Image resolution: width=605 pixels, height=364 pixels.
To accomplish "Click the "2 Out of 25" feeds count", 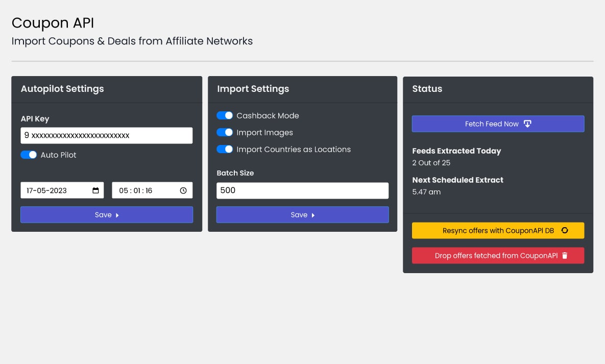I will tap(431, 163).
